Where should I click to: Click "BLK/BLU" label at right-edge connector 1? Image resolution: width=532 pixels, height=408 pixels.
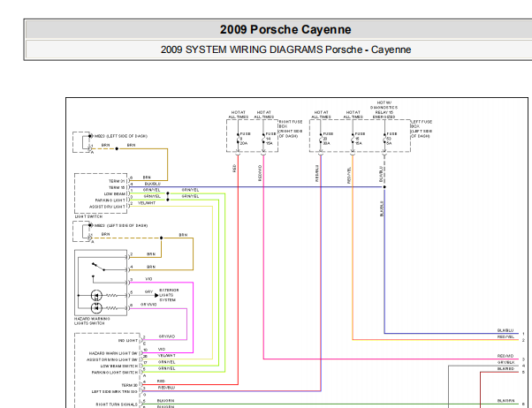(x=505, y=330)
